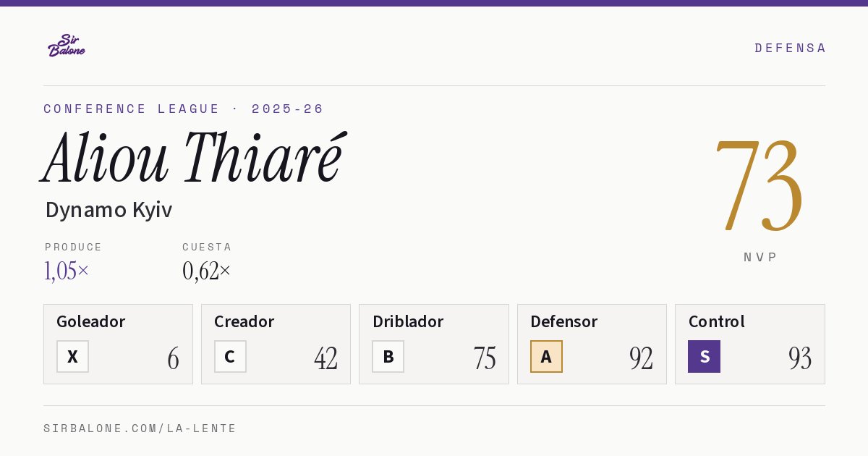Select the DEFENSA position label
Viewport: 868px width, 456px height.
coord(790,48)
